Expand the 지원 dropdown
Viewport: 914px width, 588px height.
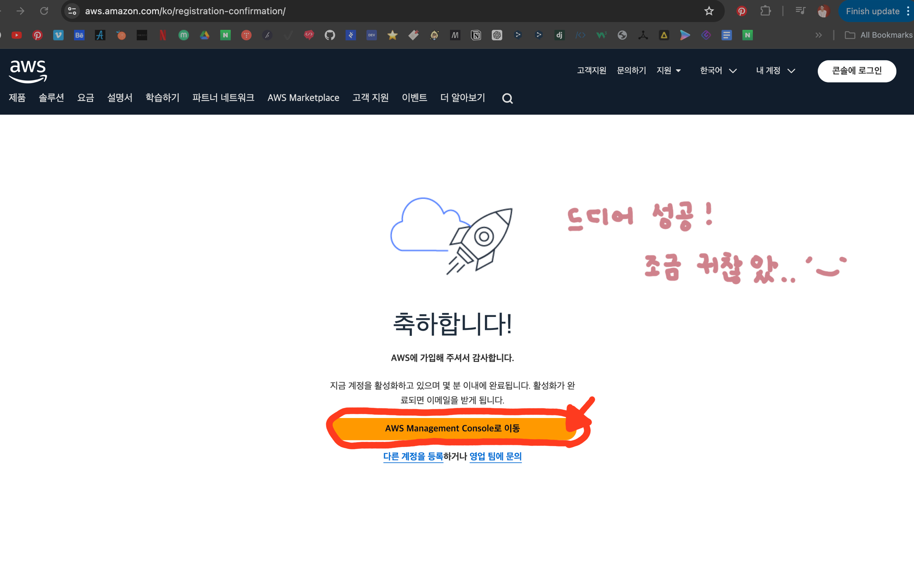click(669, 71)
